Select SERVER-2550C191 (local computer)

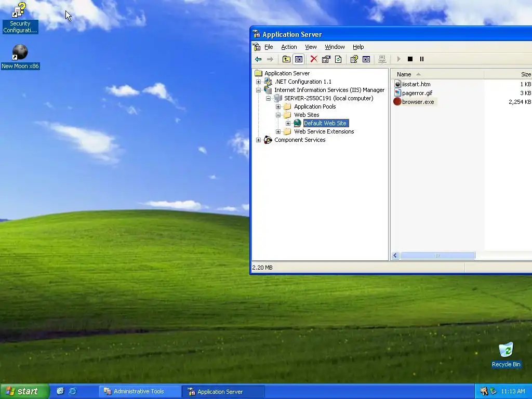point(329,98)
